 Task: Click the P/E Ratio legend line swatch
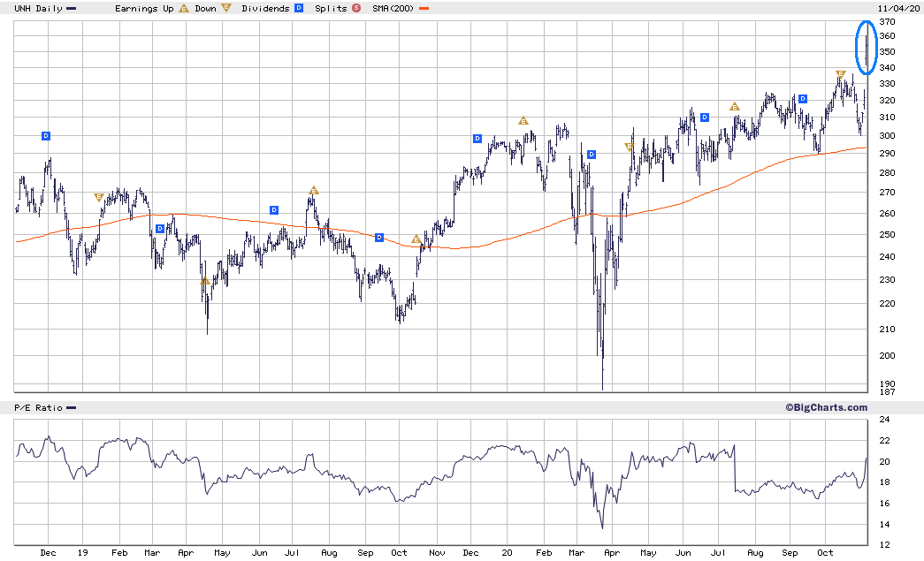click(x=72, y=408)
